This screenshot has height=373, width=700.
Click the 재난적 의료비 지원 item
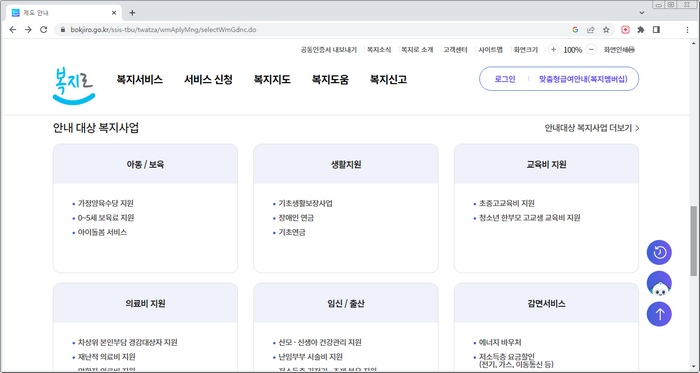(x=107, y=357)
